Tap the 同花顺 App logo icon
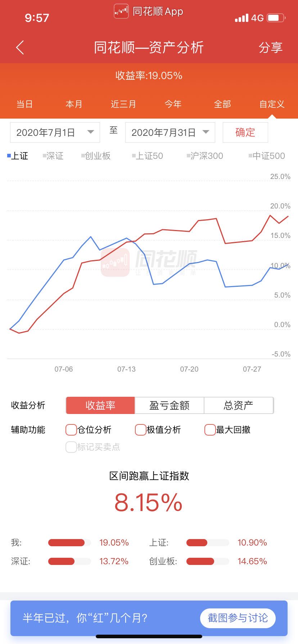Viewport: 298px width, 644px height. click(121, 11)
